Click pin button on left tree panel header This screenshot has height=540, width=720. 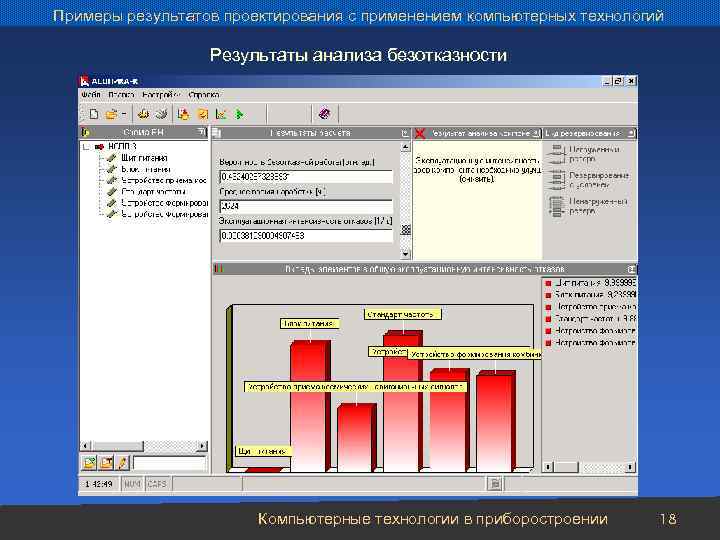click(202, 132)
